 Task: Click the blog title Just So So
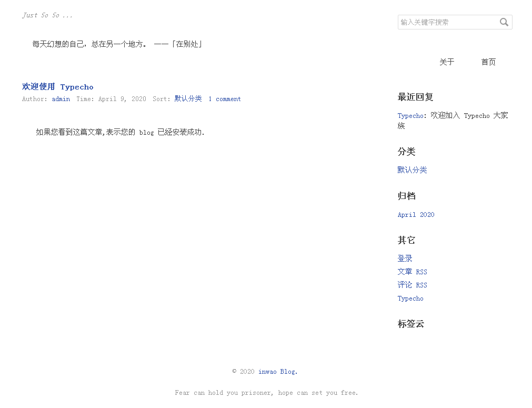click(x=47, y=15)
